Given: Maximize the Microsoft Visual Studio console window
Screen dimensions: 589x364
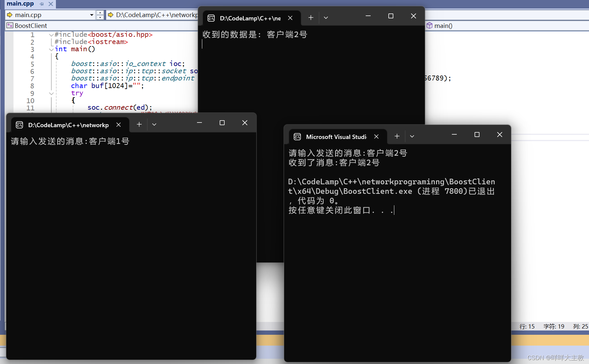Looking at the screenshot, I should 477,135.
